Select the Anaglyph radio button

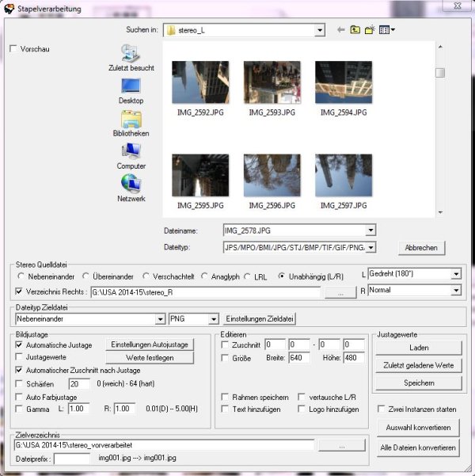(x=205, y=276)
